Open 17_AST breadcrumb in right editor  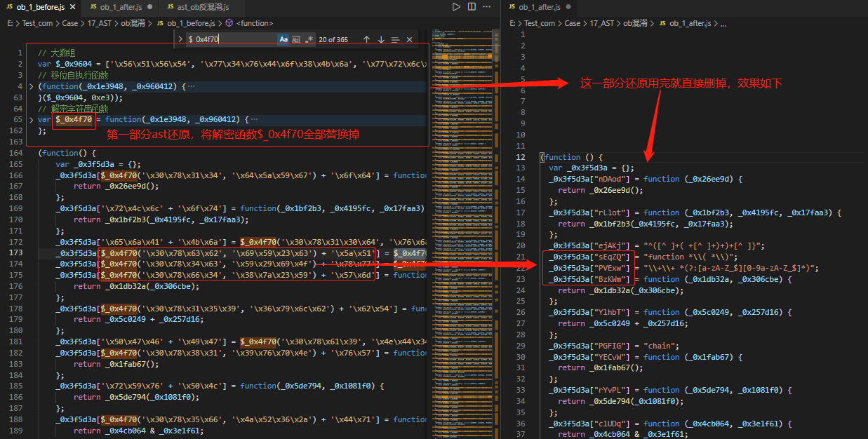point(602,23)
